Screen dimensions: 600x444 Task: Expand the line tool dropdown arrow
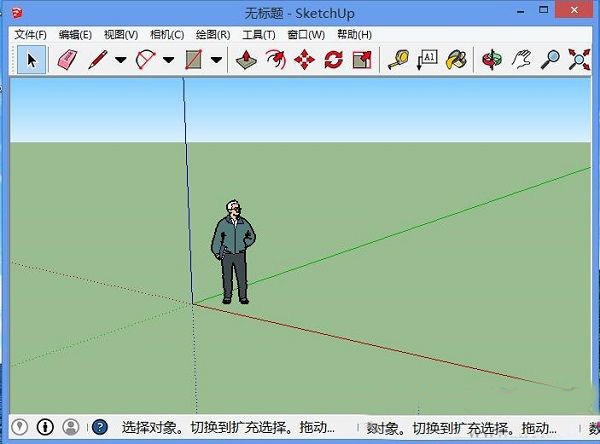click(120, 60)
